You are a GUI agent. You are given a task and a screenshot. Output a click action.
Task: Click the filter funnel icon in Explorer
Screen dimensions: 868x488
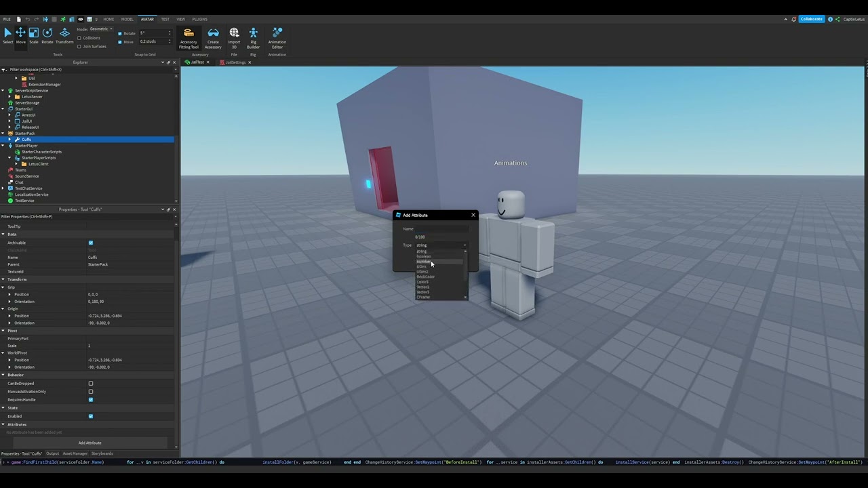[x=5, y=69]
